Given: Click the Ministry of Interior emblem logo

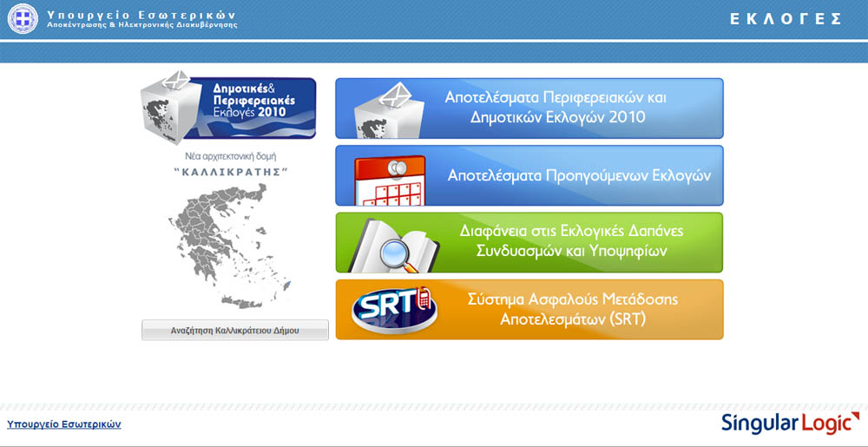Looking at the screenshot, I should [x=23, y=19].
